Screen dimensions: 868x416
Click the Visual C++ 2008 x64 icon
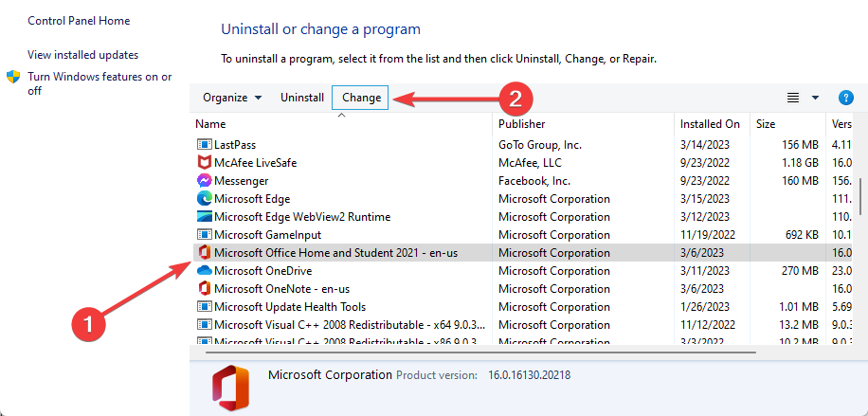click(205, 325)
